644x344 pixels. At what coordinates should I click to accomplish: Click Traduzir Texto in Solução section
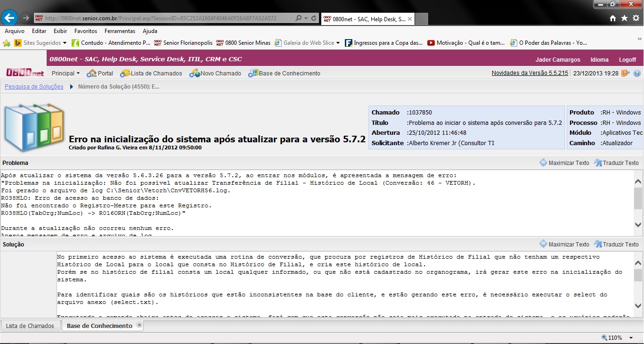point(616,245)
